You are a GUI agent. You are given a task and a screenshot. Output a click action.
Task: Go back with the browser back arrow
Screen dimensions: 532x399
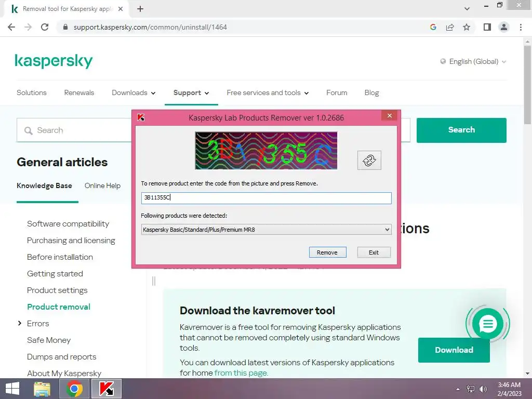click(11, 27)
